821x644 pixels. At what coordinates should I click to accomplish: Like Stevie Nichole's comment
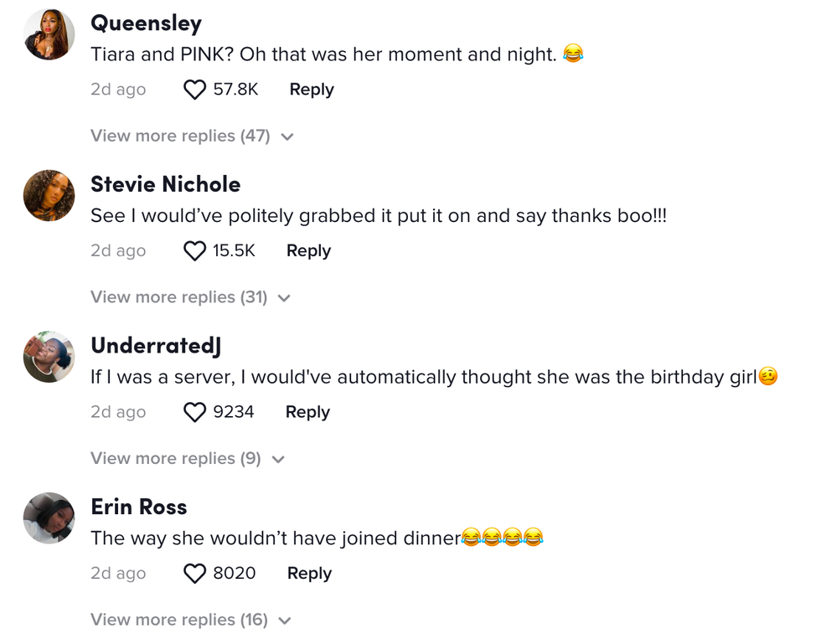[194, 250]
